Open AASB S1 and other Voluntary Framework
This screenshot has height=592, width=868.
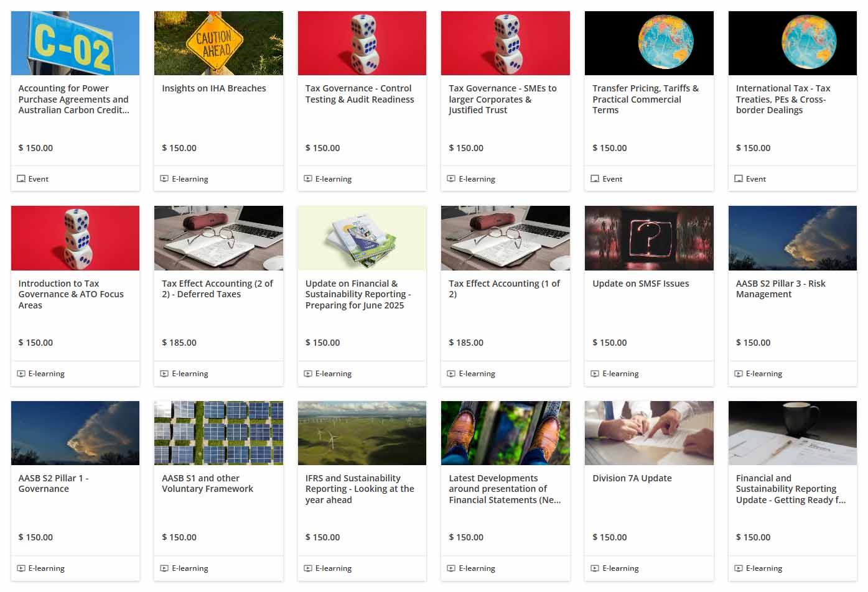[x=207, y=484]
